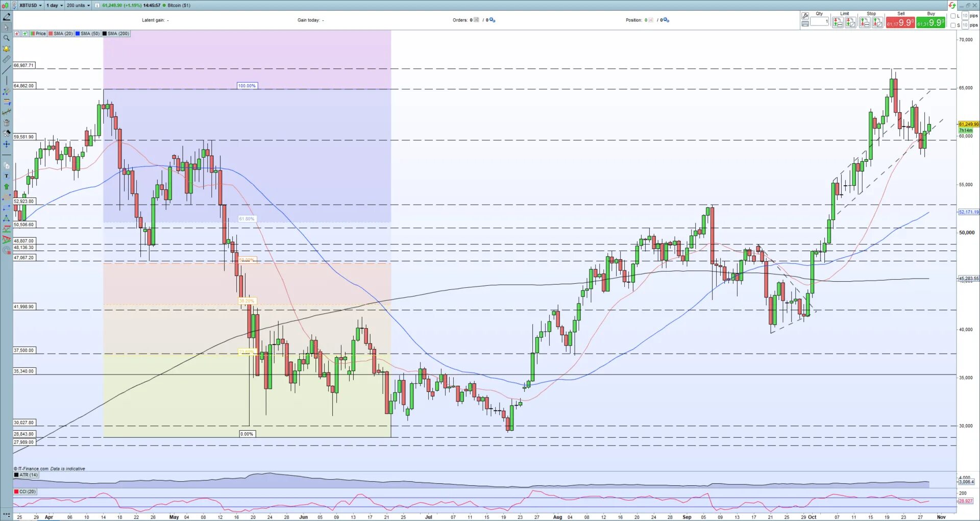
Task: Click the Orders gear settings icon
Action: pos(493,20)
